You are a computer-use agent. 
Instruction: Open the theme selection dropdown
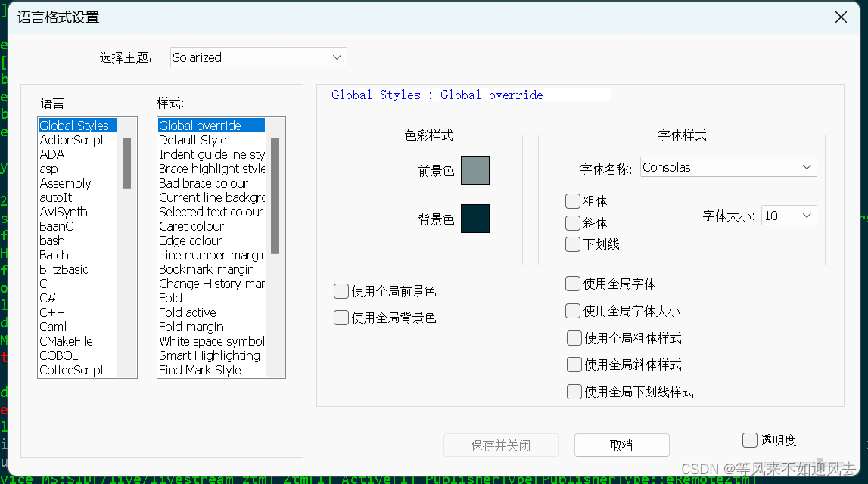tap(257, 57)
